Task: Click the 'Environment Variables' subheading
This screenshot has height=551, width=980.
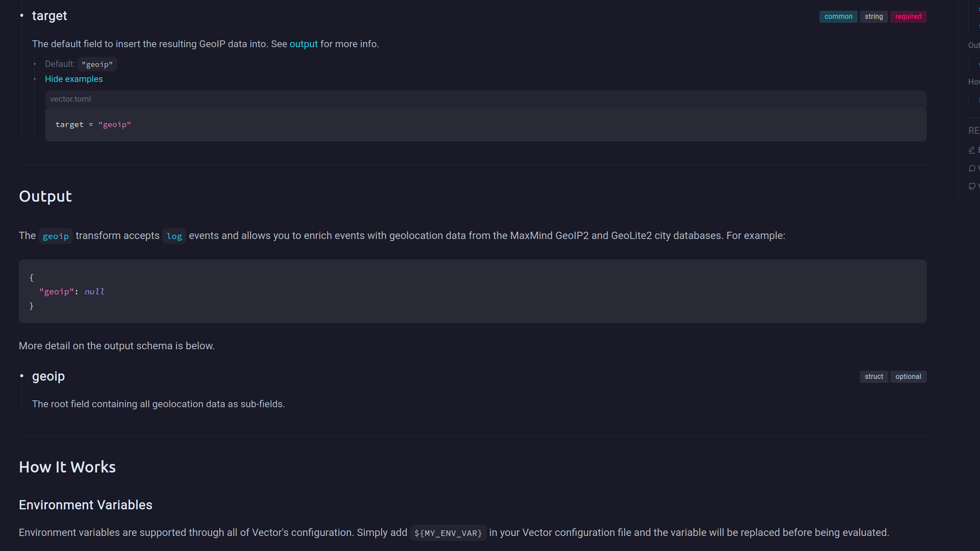Action: point(85,505)
